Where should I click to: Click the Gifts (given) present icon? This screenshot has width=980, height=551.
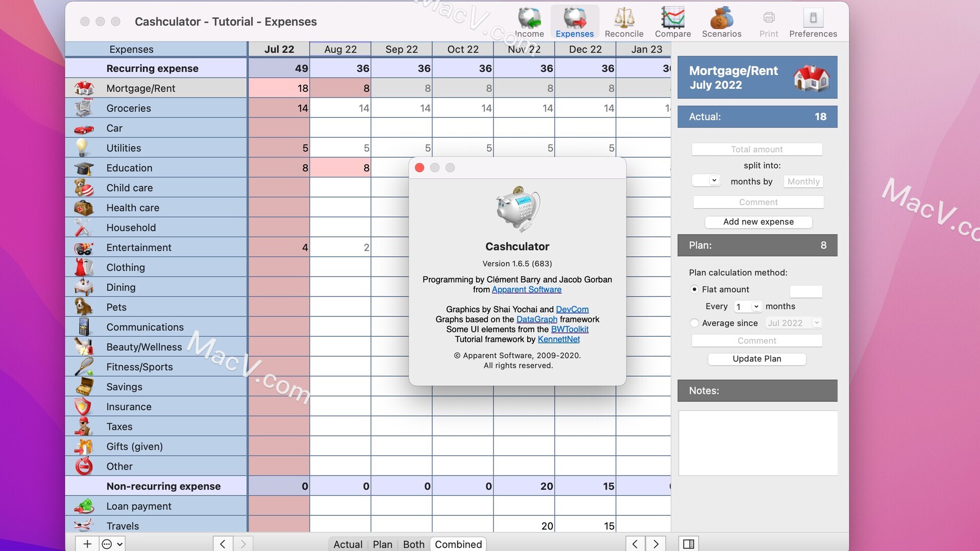point(84,446)
